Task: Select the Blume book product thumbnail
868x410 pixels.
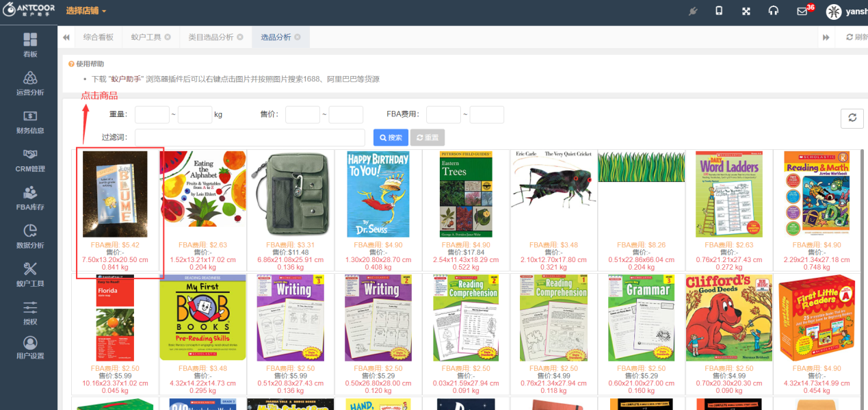Action: [x=115, y=194]
